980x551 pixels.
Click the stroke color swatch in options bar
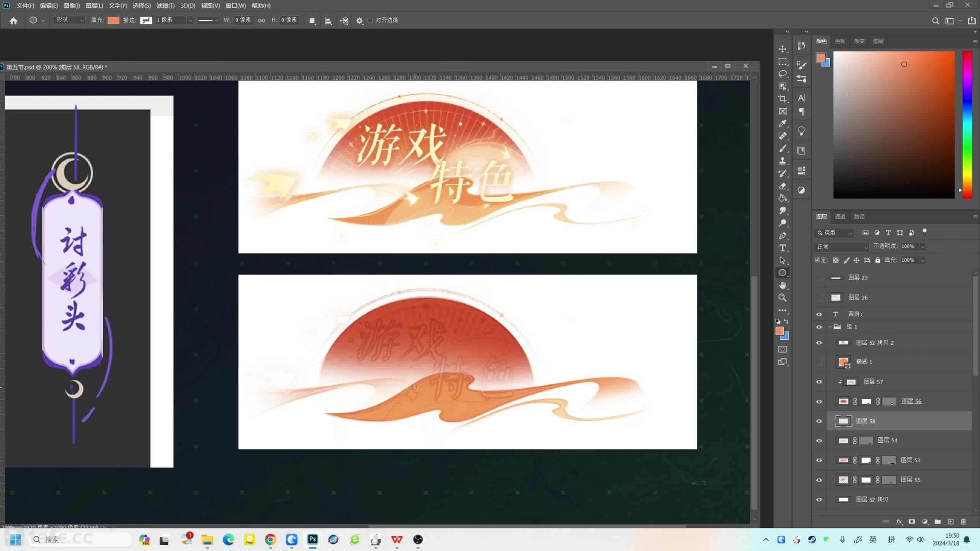(146, 20)
